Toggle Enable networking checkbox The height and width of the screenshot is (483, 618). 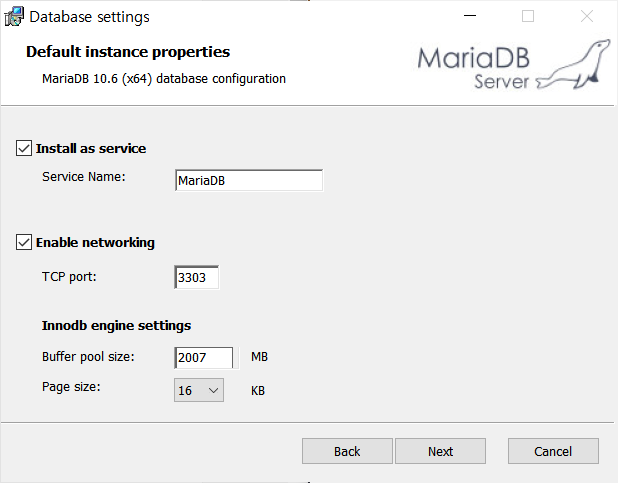(x=24, y=242)
